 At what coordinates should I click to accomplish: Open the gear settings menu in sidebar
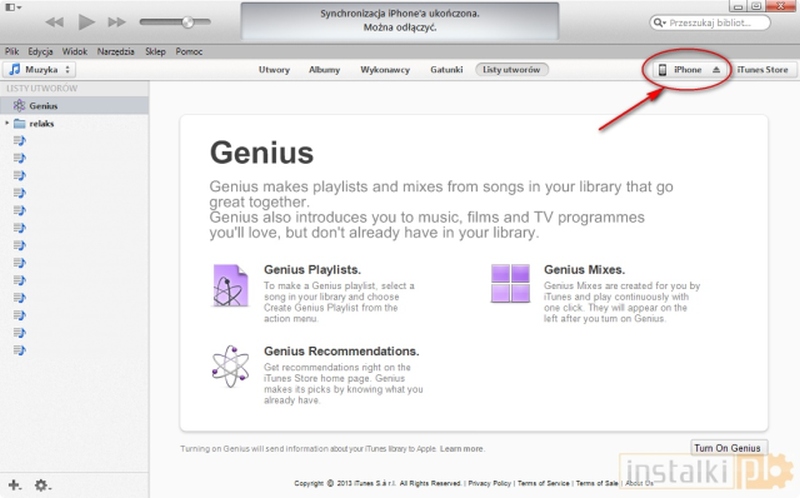[42, 485]
